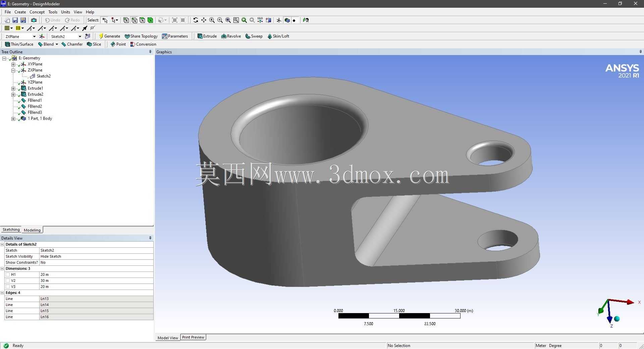Viewport: 644px width, 349px height.
Task: Open the edge coloring dropdown swatch
Action: [x=20, y=28]
